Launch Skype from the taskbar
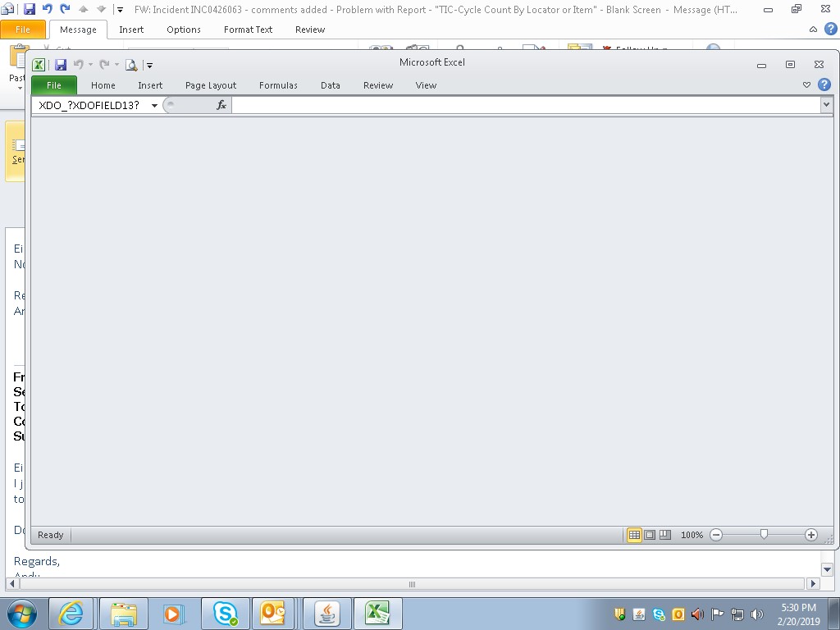This screenshot has height=630, width=840. click(226, 613)
